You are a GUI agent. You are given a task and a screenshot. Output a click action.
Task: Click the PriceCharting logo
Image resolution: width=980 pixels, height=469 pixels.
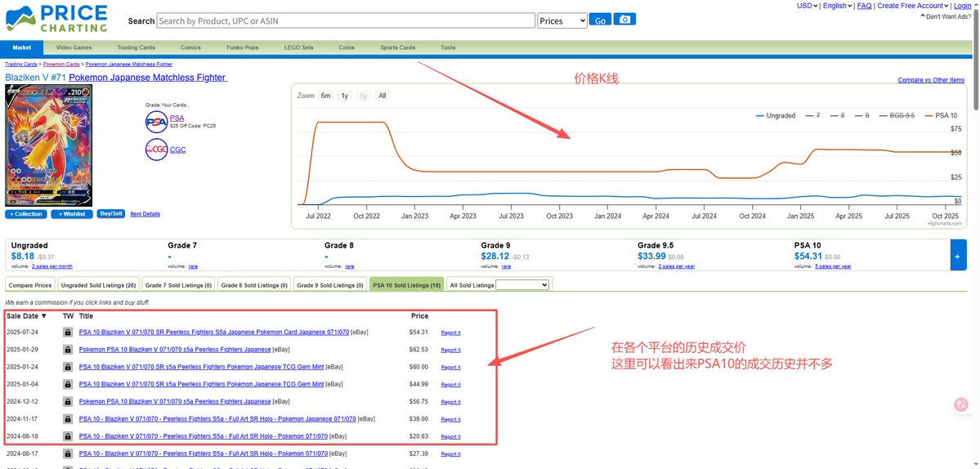point(56,19)
